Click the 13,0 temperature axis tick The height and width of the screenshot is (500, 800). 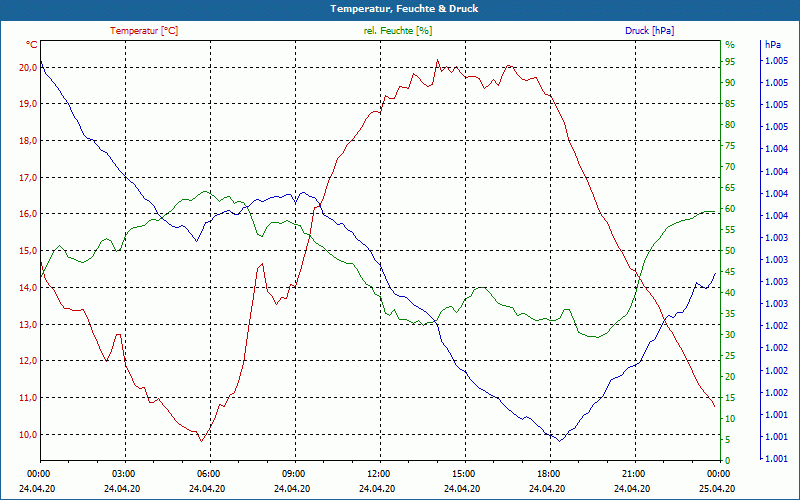[30, 324]
